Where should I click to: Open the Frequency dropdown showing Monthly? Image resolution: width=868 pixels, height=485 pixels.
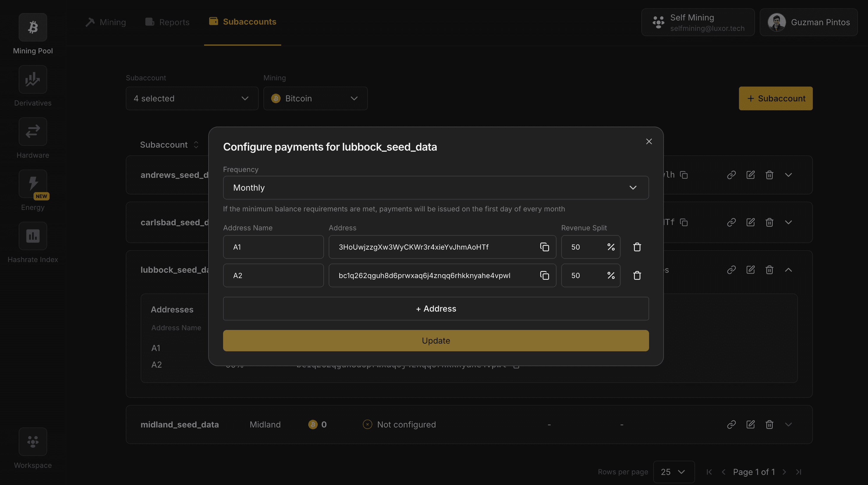pyautogui.click(x=435, y=188)
